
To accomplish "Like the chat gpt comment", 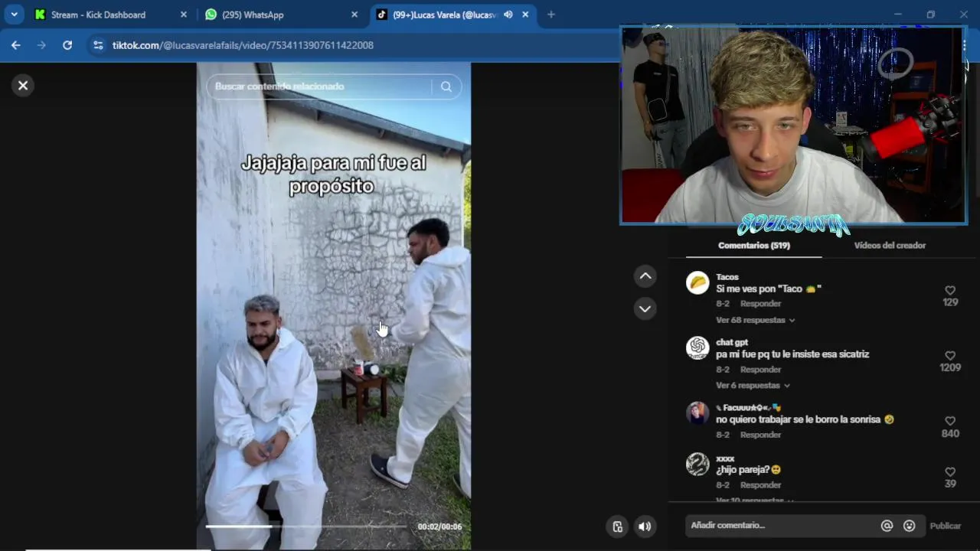I will (x=950, y=356).
